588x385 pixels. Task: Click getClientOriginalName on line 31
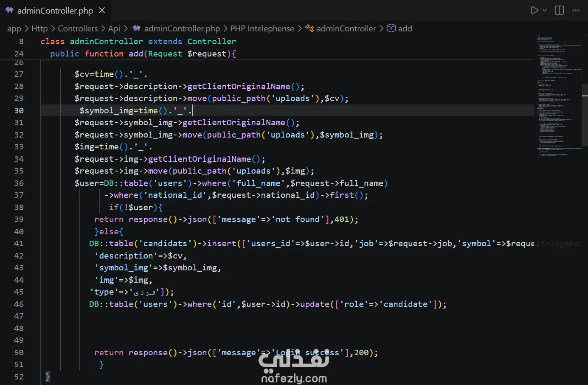click(234, 123)
